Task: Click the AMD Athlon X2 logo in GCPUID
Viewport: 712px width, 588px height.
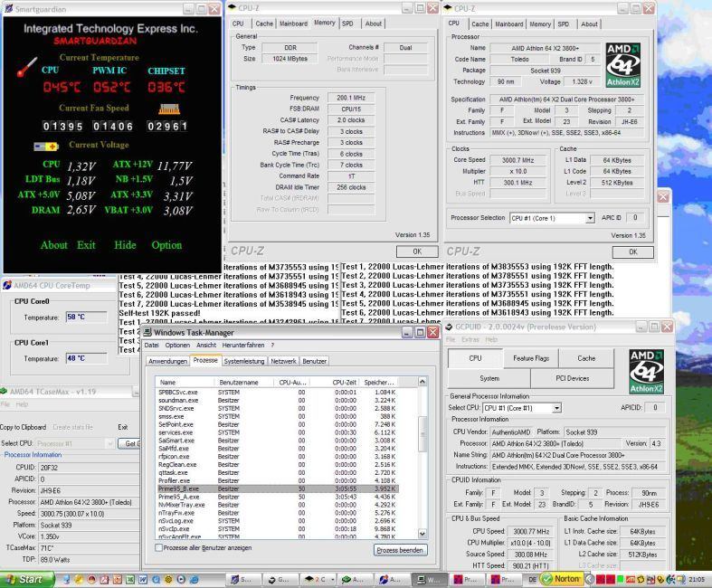Action: [x=646, y=372]
